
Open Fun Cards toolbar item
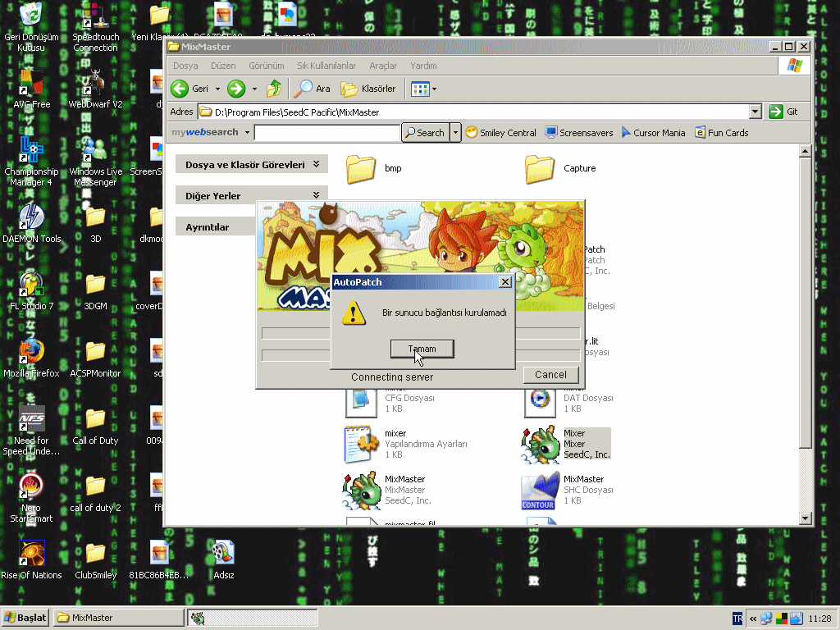pyautogui.click(x=721, y=133)
